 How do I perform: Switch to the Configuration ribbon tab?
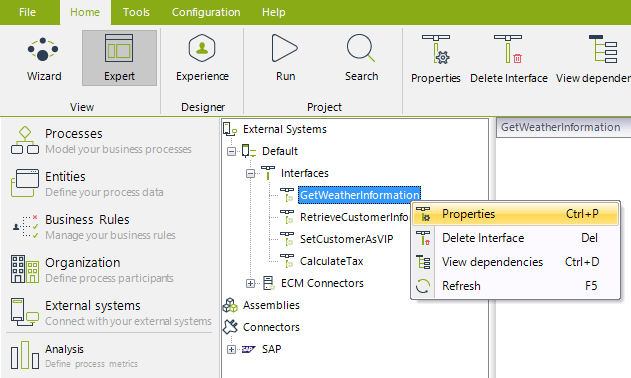click(206, 12)
